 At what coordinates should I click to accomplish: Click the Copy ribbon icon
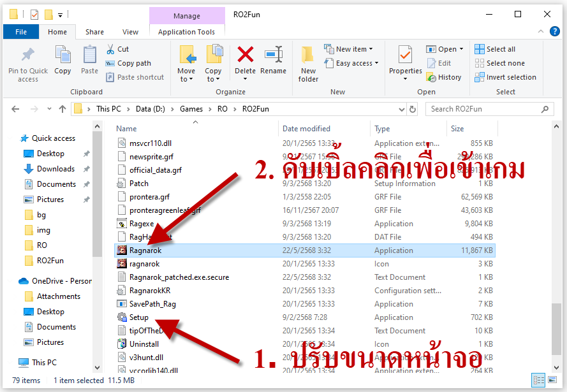pos(63,55)
